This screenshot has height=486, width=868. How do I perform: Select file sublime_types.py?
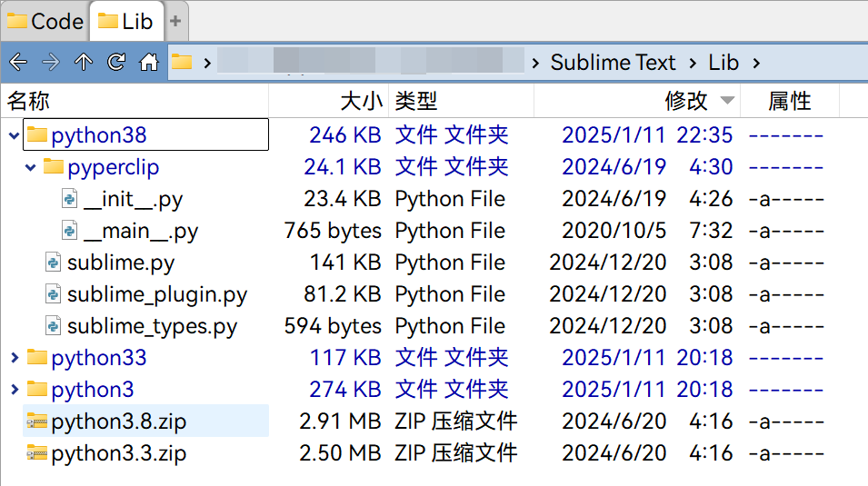tap(152, 326)
